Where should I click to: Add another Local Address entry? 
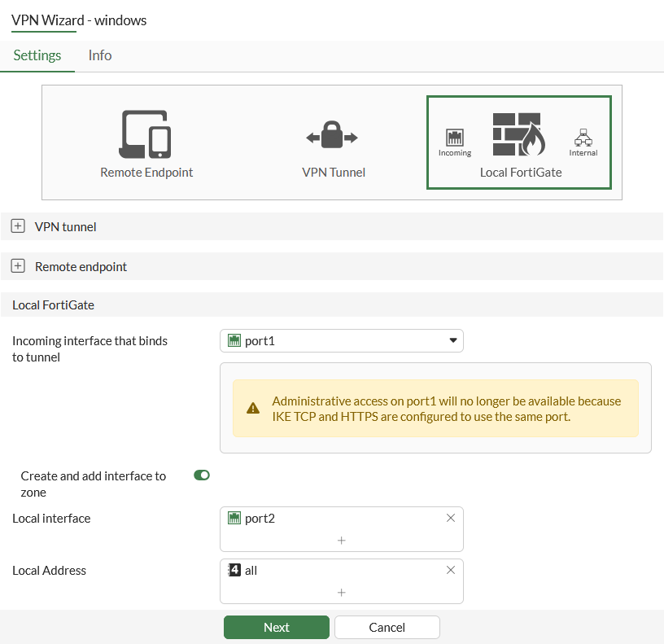(342, 593)
